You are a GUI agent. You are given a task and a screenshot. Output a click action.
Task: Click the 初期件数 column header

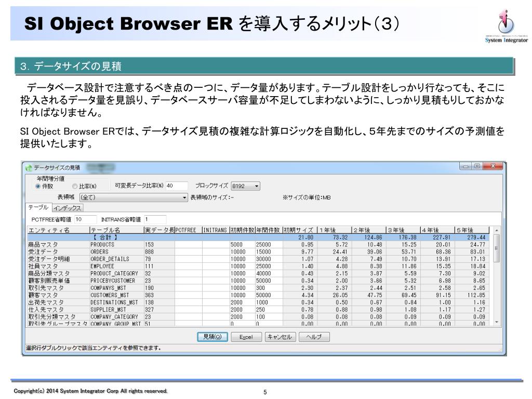coord(242,230)
